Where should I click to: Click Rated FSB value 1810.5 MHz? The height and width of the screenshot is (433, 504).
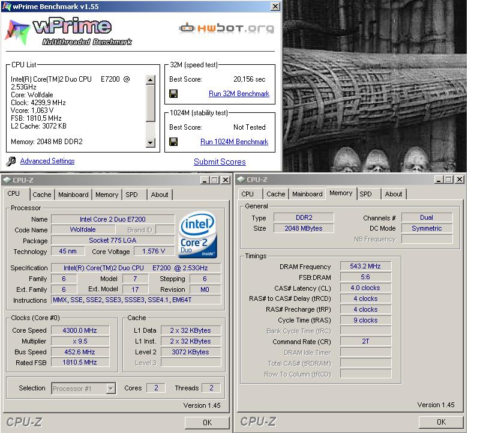[80, 362]
